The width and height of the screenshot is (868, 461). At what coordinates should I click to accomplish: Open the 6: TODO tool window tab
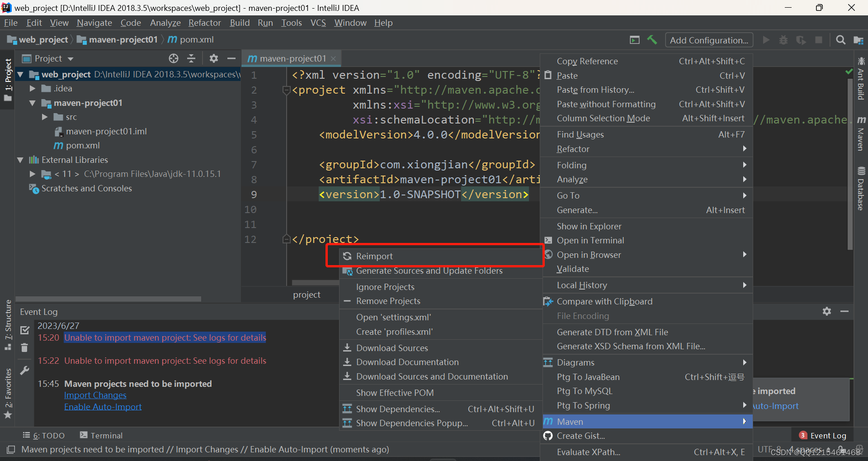point(44,435)
